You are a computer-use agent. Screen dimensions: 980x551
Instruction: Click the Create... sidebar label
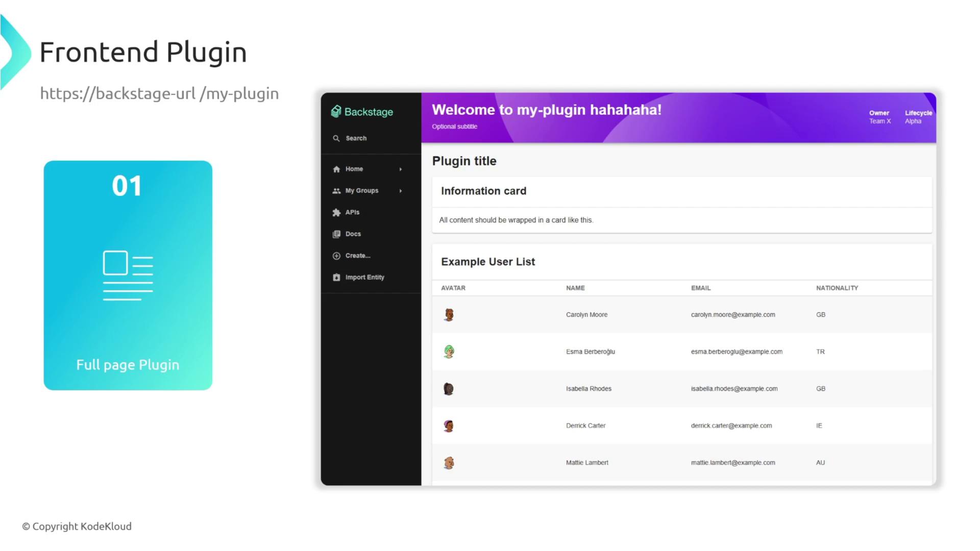pyautogui.click(x=358, y=256)
